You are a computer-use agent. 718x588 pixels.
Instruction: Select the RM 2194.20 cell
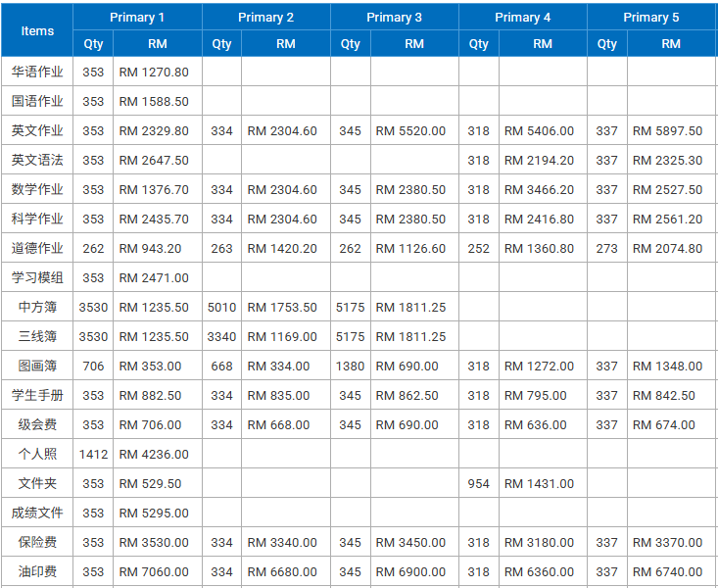pos(543,160)
